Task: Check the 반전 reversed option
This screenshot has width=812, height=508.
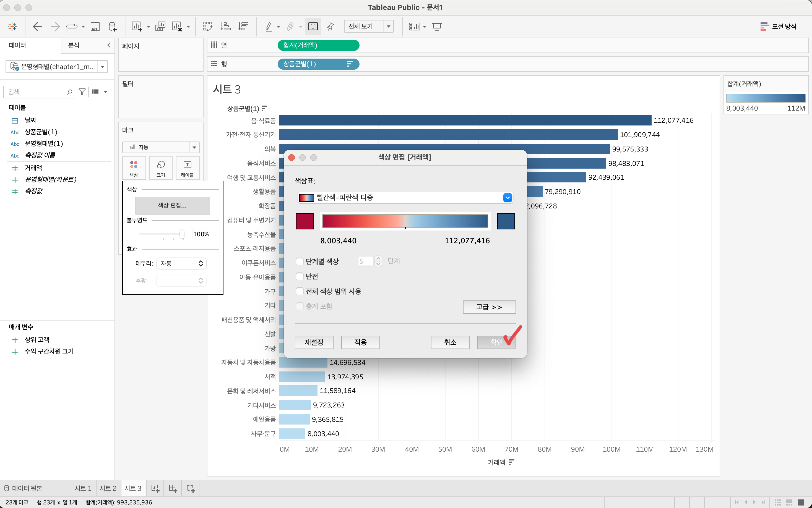Action: tap(300, 276)
